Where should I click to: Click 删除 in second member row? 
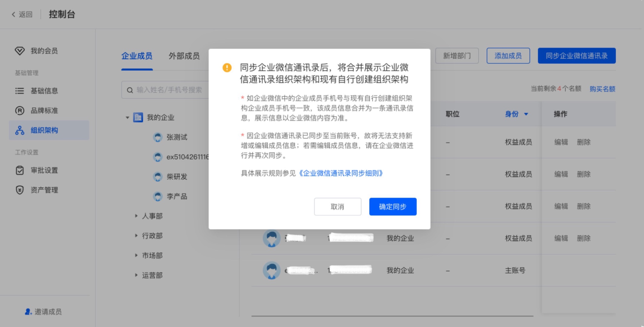coord(584,174)
